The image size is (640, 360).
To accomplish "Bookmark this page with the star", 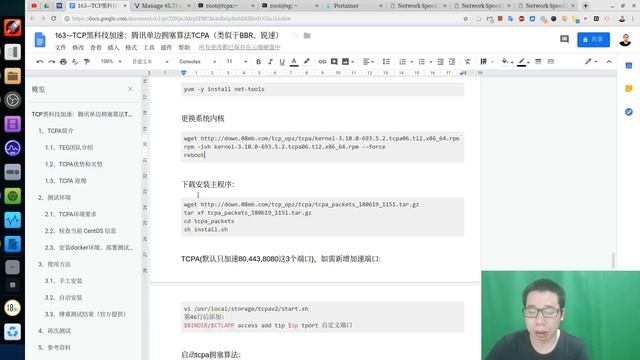I will [x=465, y=19].
